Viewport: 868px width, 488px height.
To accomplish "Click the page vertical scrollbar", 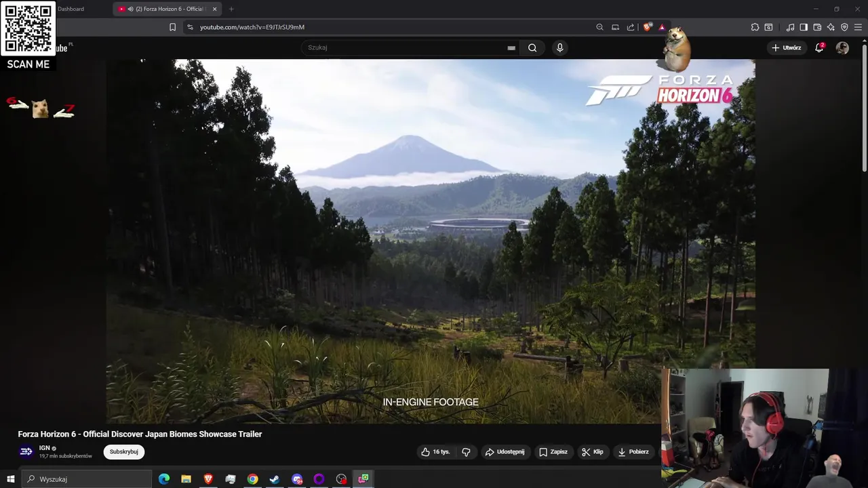I will tap(864, 108).
